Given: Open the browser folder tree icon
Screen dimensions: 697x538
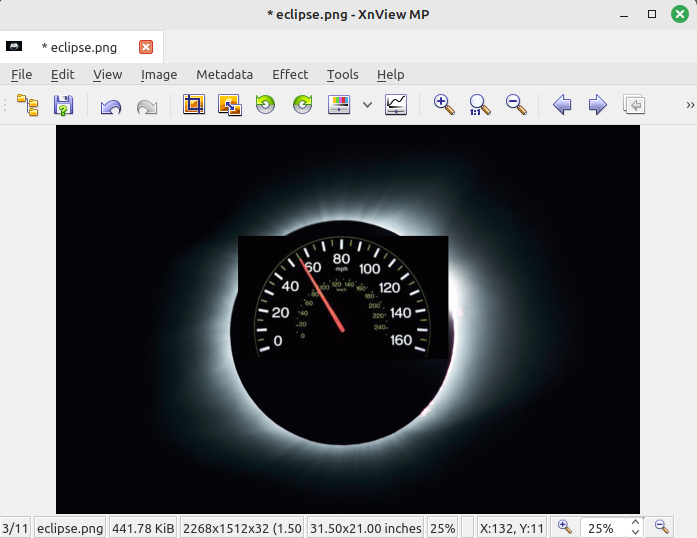Looking at the screenshot, I should [27, 105].
